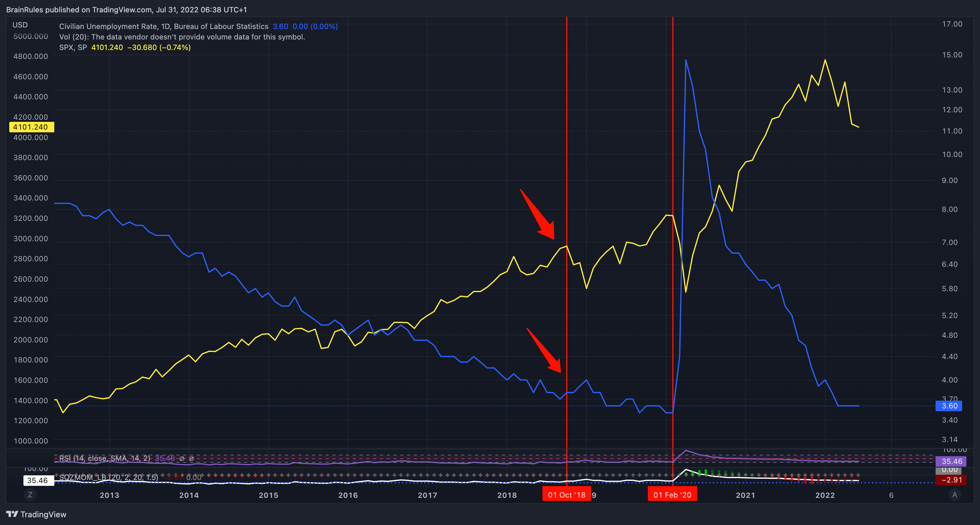Click the 2013 year label on time axis
Viewport: 980px width, 525px height.
pos(109,495)
